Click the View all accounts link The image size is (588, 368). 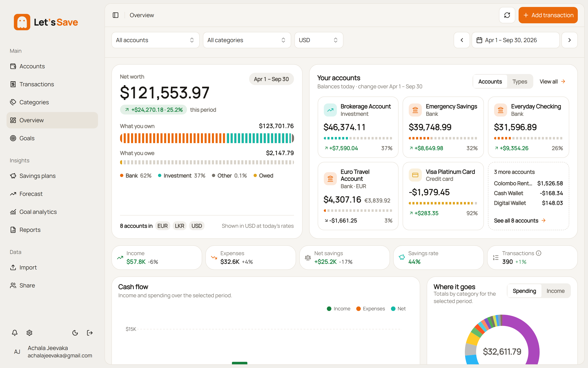click(x=552, y=82)
